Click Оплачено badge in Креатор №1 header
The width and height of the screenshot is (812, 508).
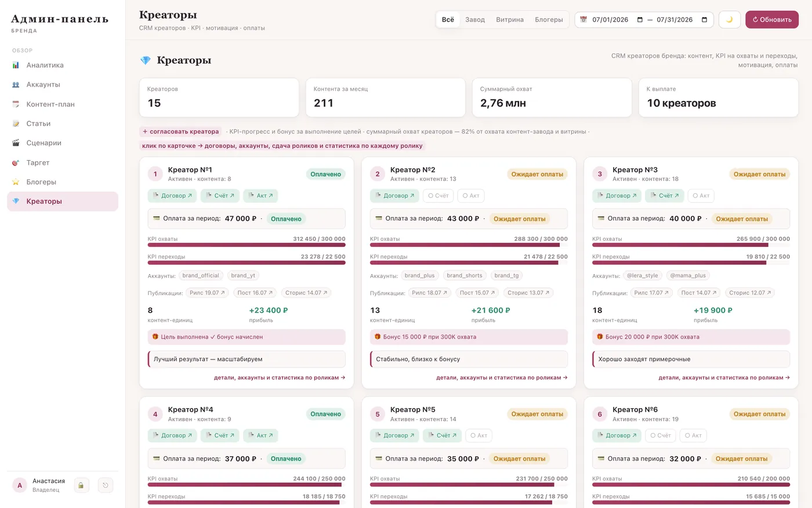point(325,174)
